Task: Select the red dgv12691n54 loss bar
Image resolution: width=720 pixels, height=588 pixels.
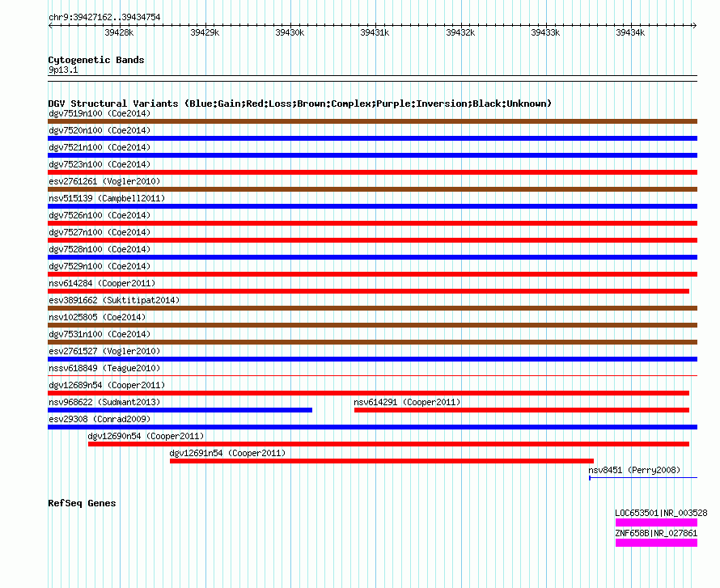Action: coord(382,461)
